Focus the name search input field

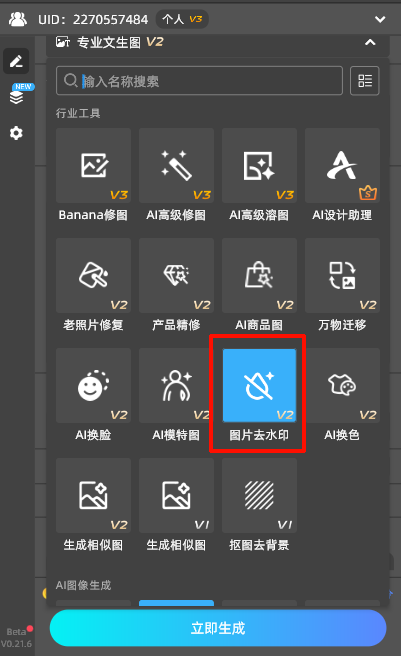click(200, 81)
